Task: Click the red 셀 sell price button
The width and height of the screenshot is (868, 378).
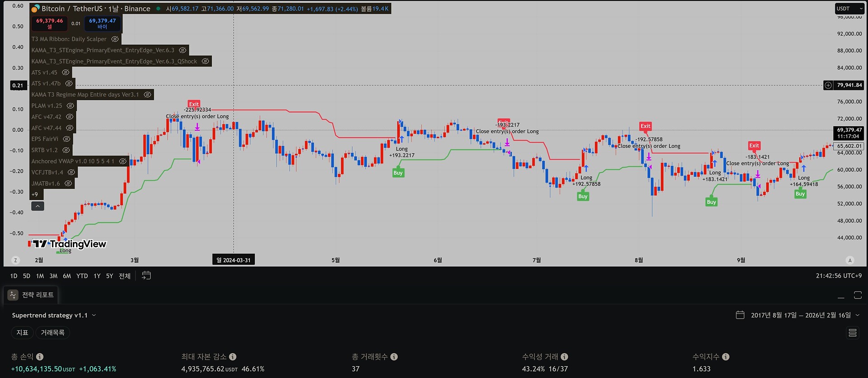Action: pos(49,24)
